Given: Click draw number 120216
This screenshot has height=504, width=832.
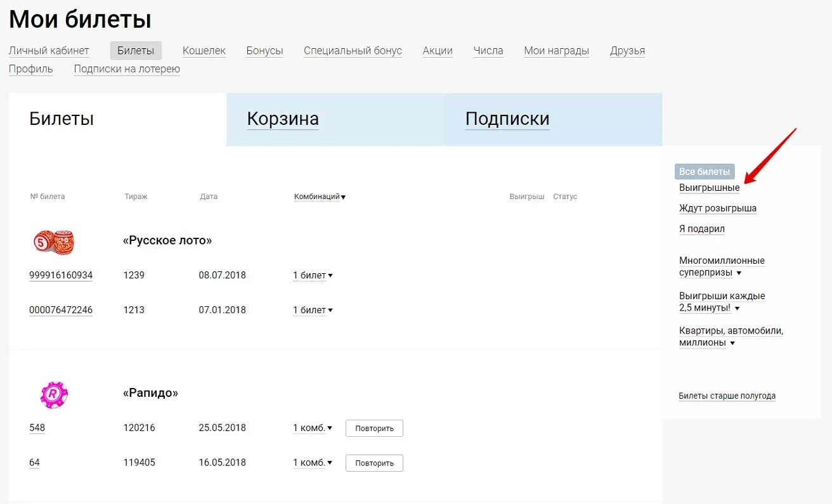Looking at the screenshot, I should click(140, 428).
